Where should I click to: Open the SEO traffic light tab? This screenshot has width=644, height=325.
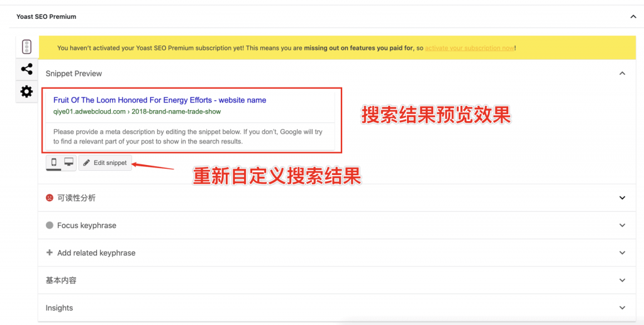pyautogui.click(x=26, y=47)
